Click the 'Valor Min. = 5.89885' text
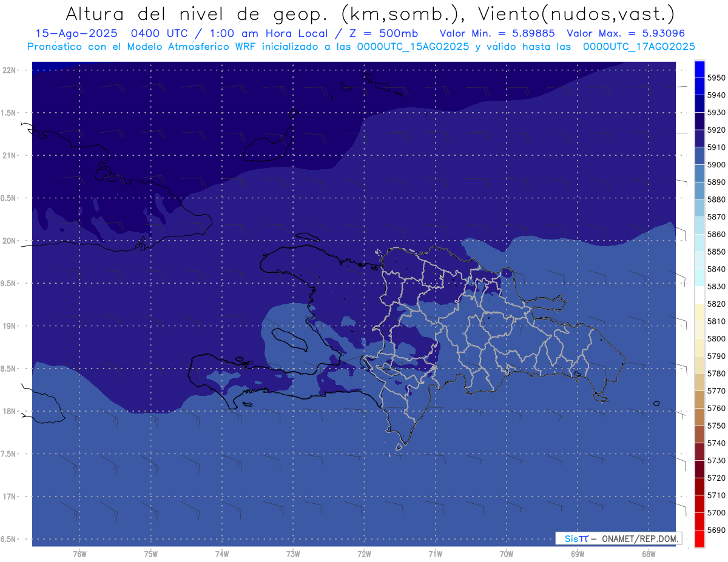The height and width of the screenshot is (562, 728). [x=497, y=33]
